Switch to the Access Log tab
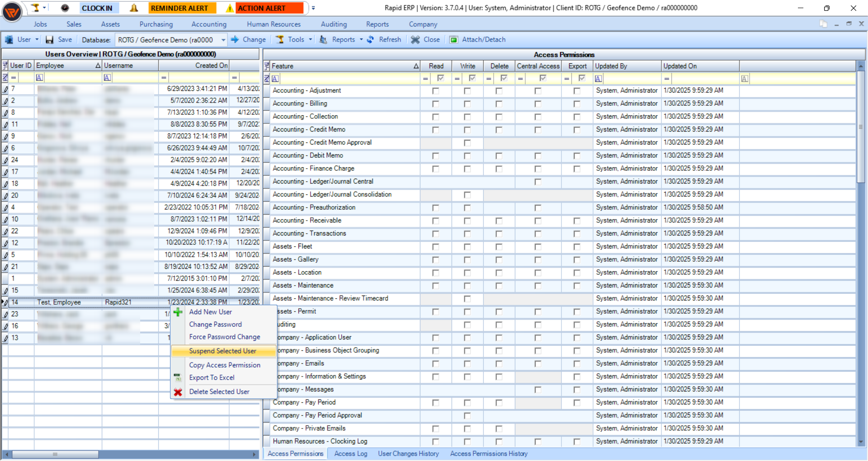The height and width of the screenshot is (461, 868). click(351, 454)
